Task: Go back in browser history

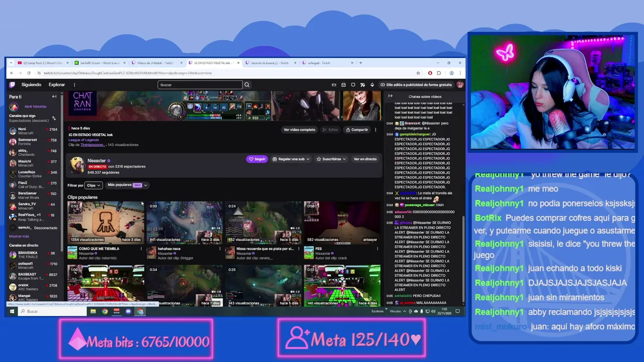Action: (x=12, y=73)
